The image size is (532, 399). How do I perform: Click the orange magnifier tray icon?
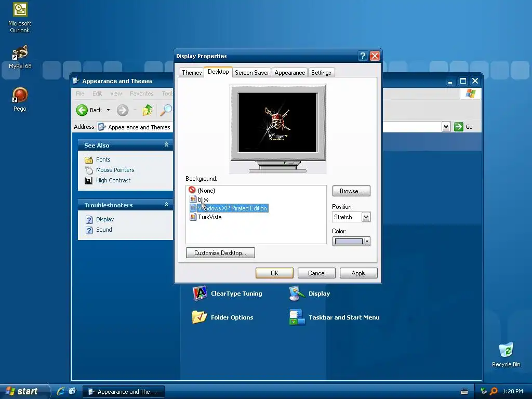tap(494, 391)
